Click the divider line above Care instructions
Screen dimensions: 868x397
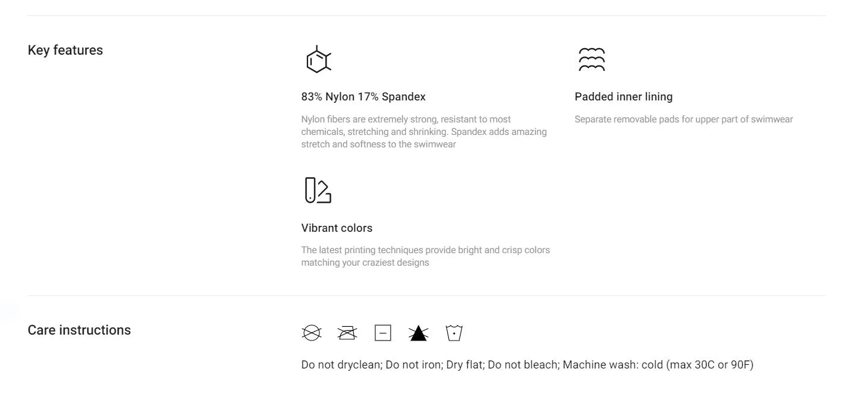point(427,295)
